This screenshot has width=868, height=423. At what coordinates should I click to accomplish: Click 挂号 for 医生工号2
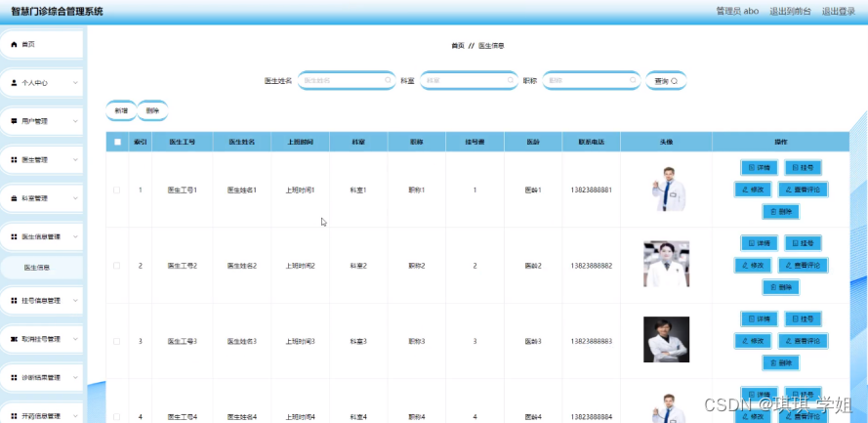pyautogui.click(x=803, y=243)
